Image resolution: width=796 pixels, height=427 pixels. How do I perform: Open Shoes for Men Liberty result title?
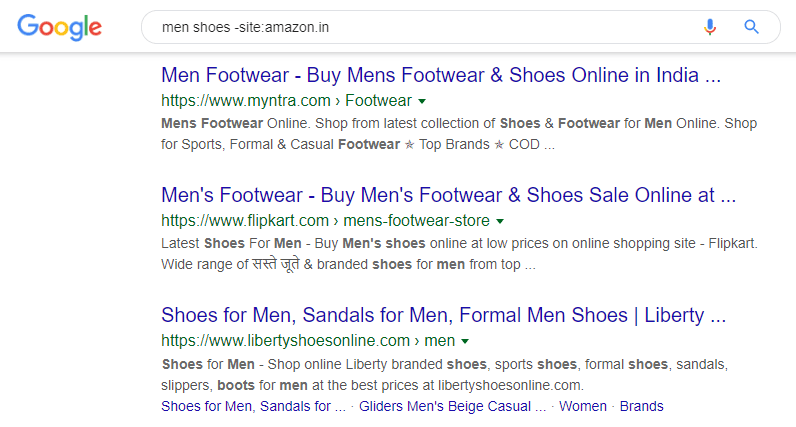[443, 315]
